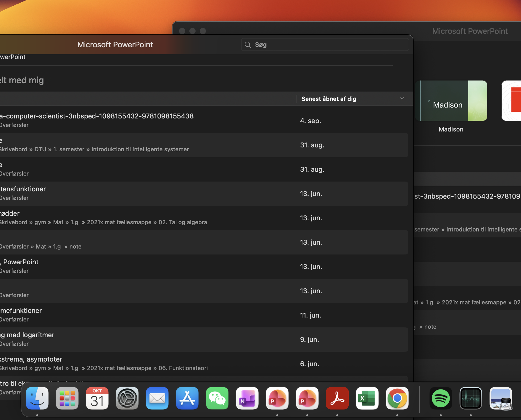Image resolution: width=521 pixels, height=420 pixels.
Task: Select the 4. sep. date cell
Action: pyautogui.click(x=310, y=121)
